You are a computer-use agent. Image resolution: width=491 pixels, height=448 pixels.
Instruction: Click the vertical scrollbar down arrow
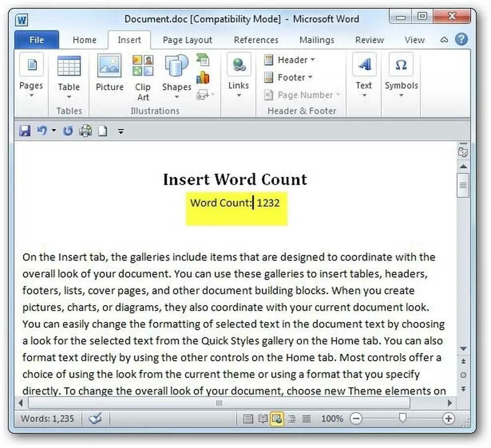(x=464, y=348)
